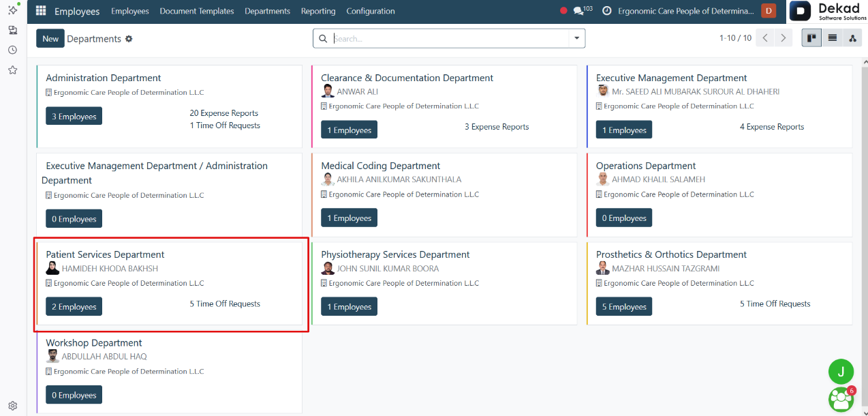
Task: Create a New department
Action: pyautogui.click(x=50, y=39)
